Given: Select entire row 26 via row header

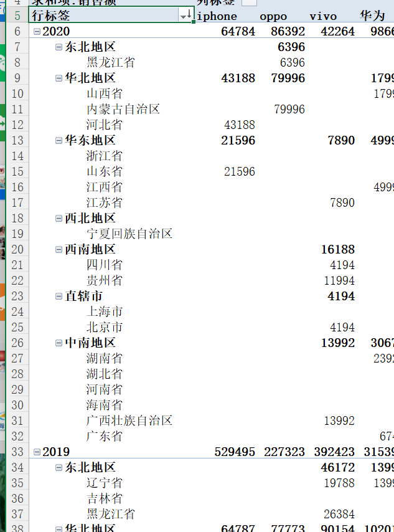Looking at the screenshot, I should (17, 343).
